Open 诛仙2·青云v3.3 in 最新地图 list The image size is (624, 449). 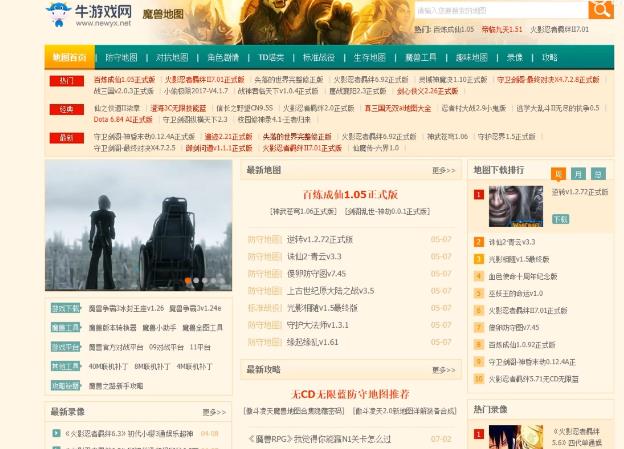[314, 256]
